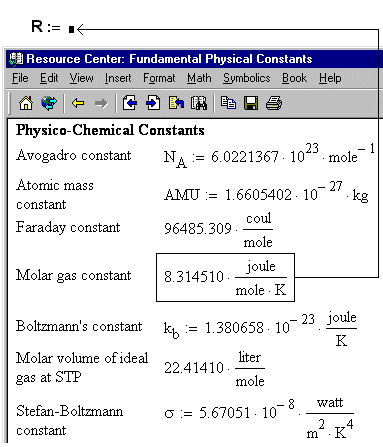Search the book with binoculars icon
The height and width of the screenshot is (447, 383).
pyautogui.click(x=199, y=103)
